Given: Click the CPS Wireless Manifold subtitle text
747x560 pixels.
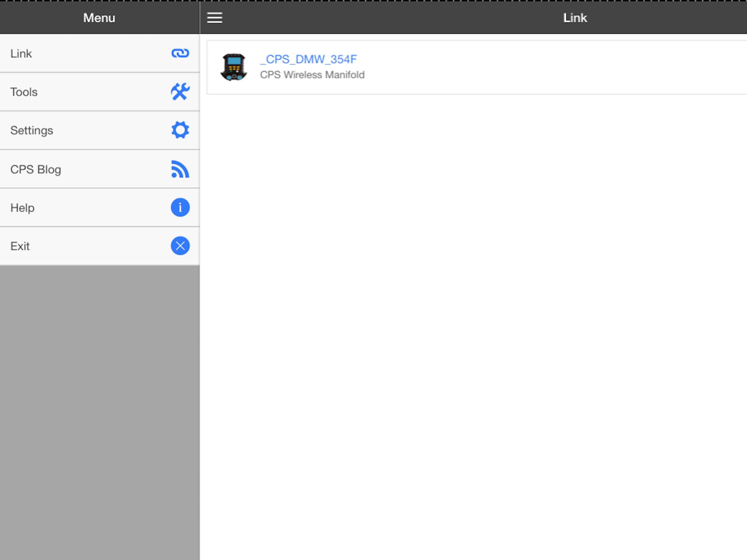Looking at the screenshot, I should pyautogui.click(x=312, y=75).
